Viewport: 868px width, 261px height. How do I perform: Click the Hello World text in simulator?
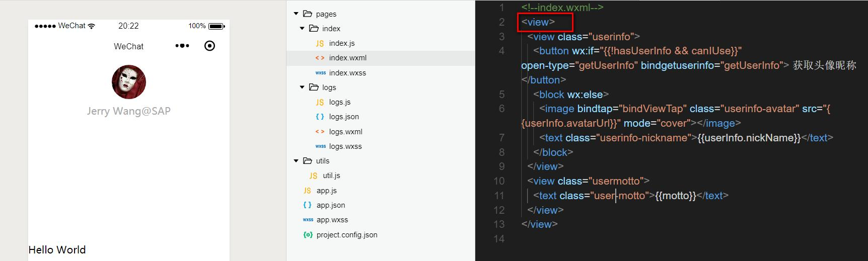[x=57, y=250]
